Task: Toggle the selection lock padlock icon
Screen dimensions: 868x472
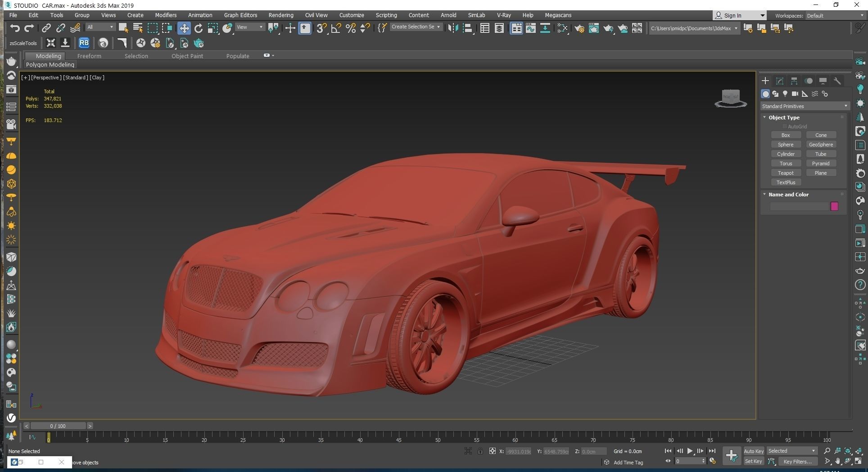Action: (480, 451)
